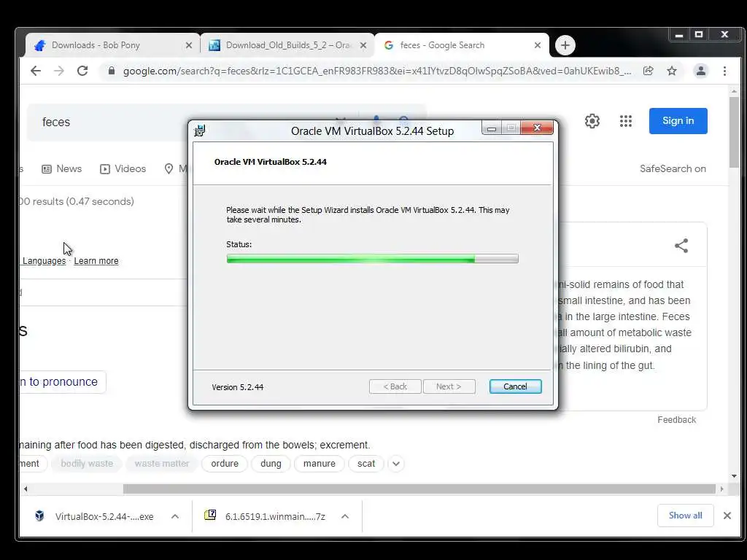Select the scat synonym chip
Screen dimensions: 747x560
click(x=366, y=463)
